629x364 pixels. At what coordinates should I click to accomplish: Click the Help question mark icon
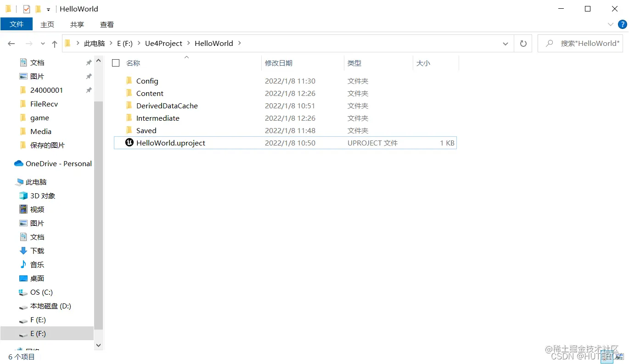point(623,24)
